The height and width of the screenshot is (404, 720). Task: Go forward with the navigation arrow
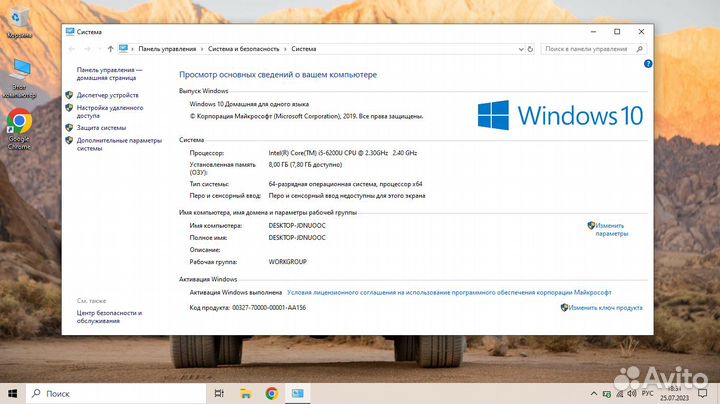(x=87, y=49)
